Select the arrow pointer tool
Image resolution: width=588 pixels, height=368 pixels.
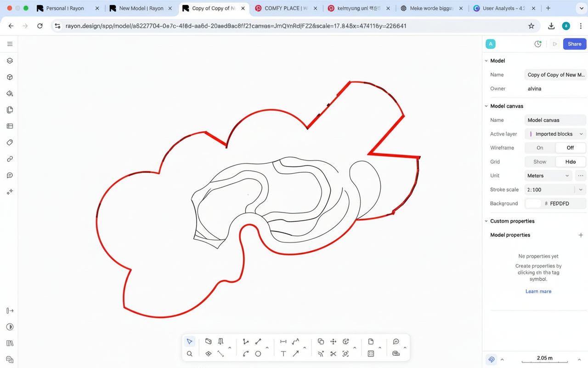(189, 341)
